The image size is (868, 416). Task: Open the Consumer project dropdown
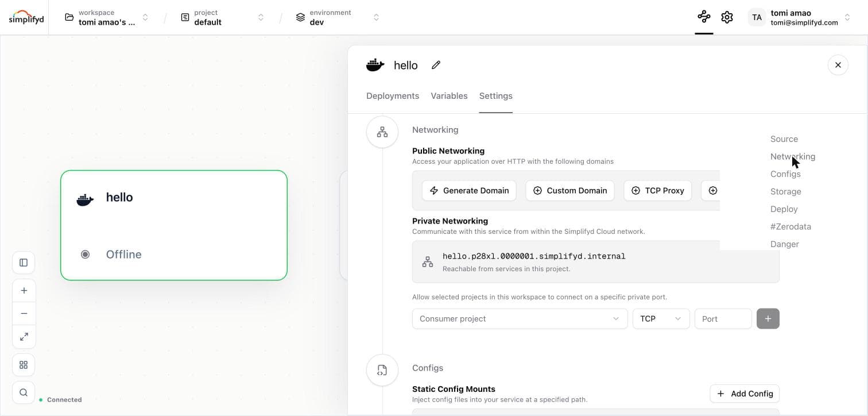520,319
